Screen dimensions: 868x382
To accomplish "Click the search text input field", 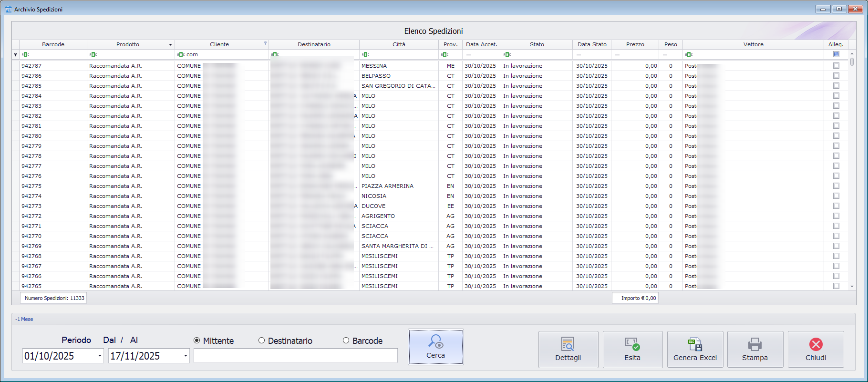I will (x=295, y=356).
